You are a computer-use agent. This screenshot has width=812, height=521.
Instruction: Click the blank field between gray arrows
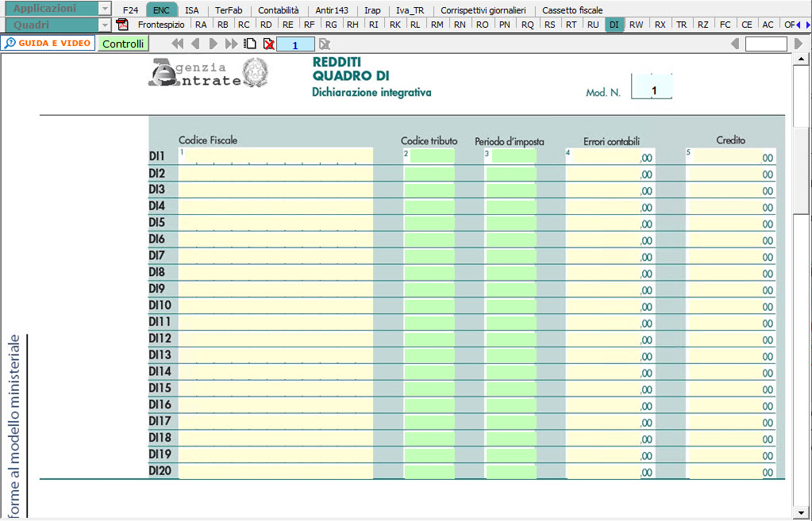(x=767, y=44)
